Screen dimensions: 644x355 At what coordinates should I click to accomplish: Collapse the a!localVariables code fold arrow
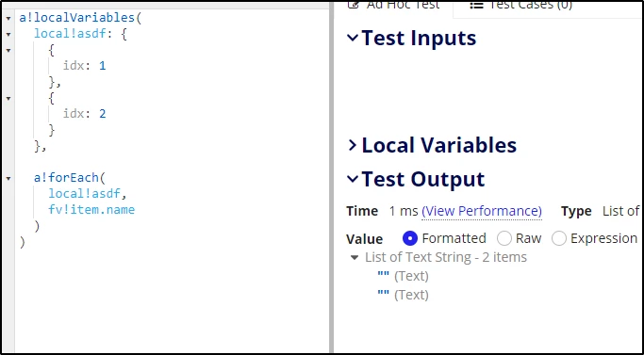pos(8,19)
